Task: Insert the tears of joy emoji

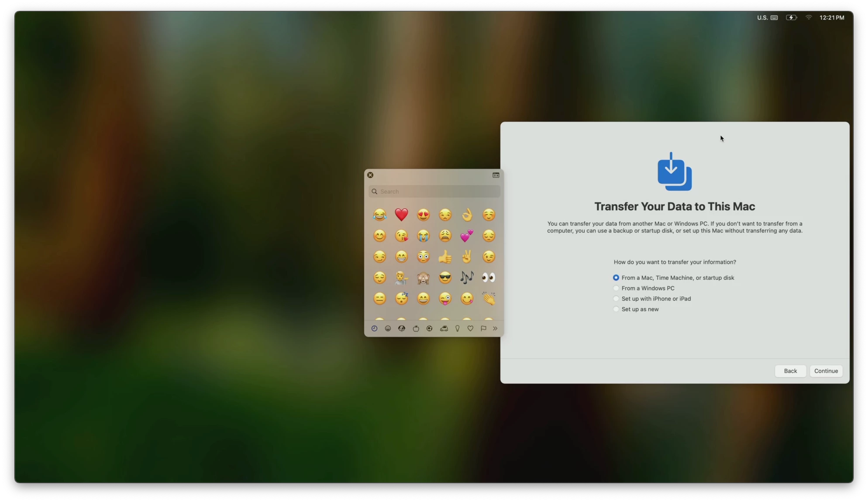Action: tap(379, 215)
